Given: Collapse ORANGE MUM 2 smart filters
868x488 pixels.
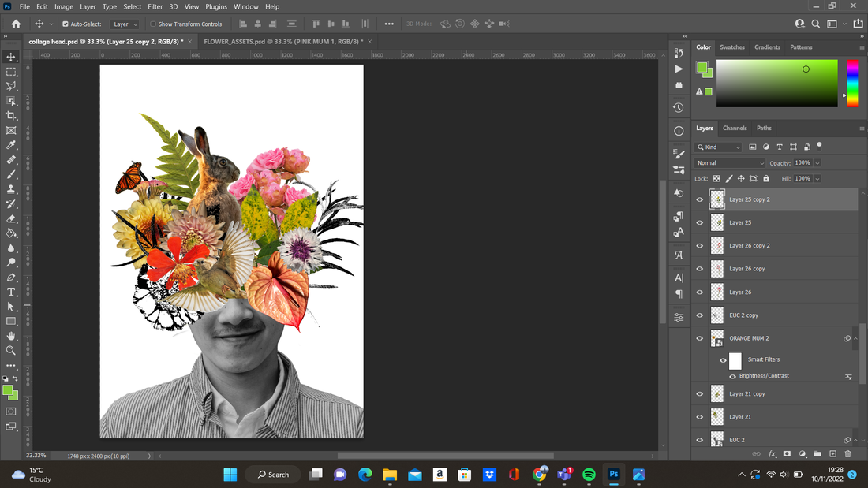Looking at the screenshot, I should [856, 339].
